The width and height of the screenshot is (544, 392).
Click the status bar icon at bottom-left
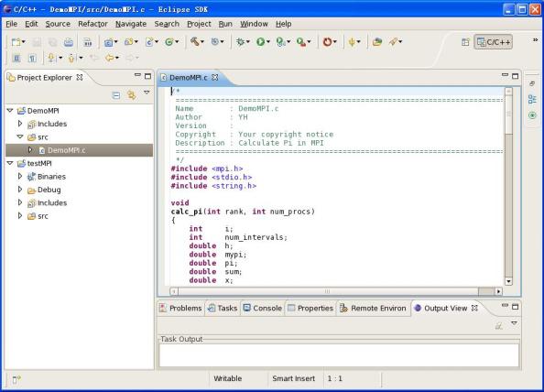[16, 379]
